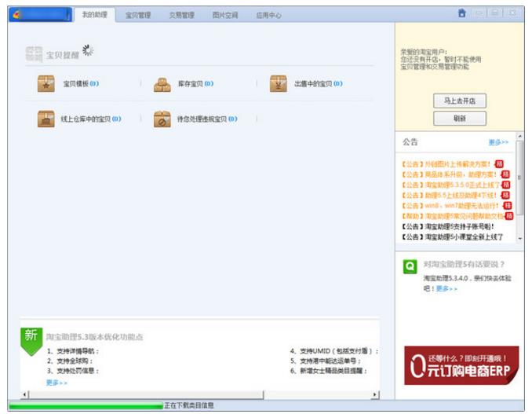Click the 宝贝提醒 header icon
This screenshot has width=532, height=414.
pos(34,54)
